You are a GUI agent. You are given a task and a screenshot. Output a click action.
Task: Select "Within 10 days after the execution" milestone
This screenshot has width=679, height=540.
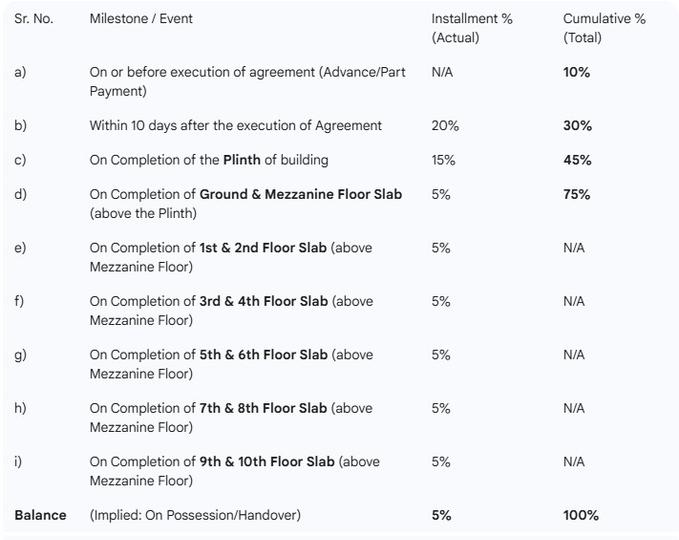tap(235, 126)
